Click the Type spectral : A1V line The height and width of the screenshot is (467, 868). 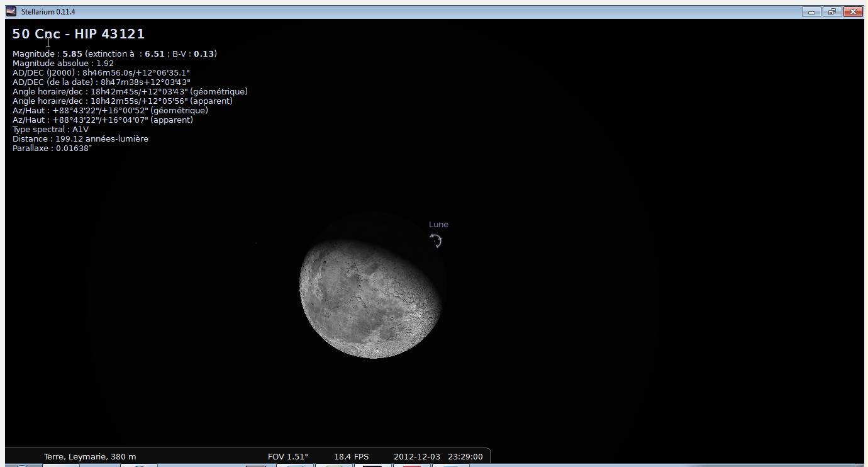point(50,130)
